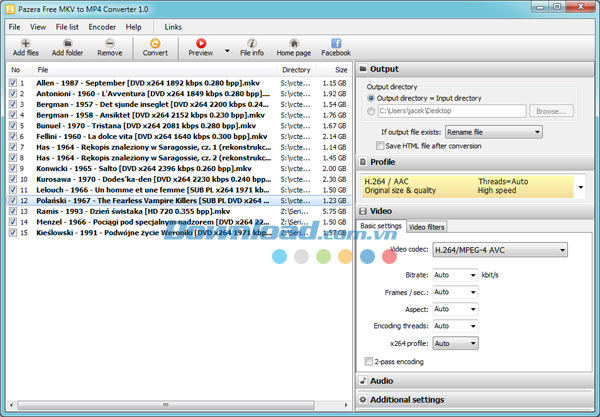Enable 'Save HTML file after conversion'
The width and height of the screenshot is (600, 417).
coord(380,146)
